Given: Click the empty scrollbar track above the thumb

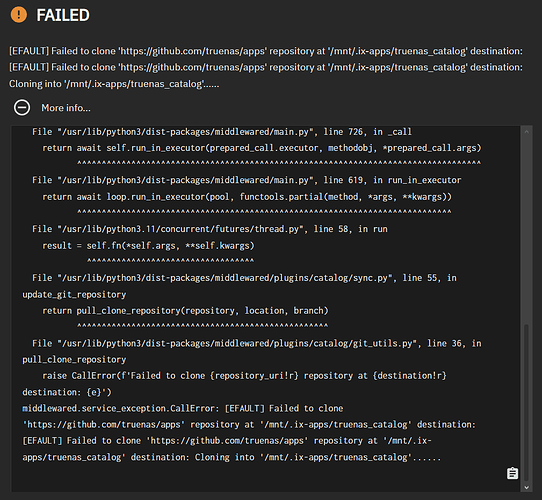Looking at the screenshot, I should pos(526,230).
